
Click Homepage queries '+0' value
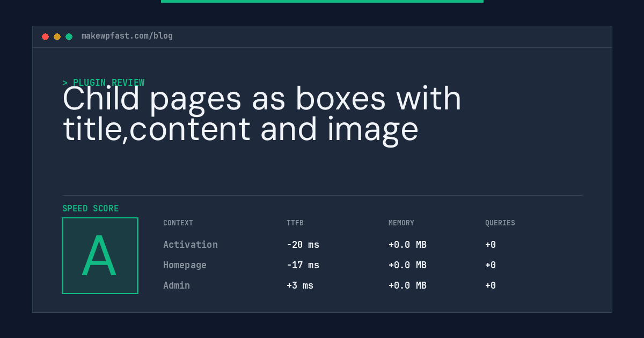491,265
